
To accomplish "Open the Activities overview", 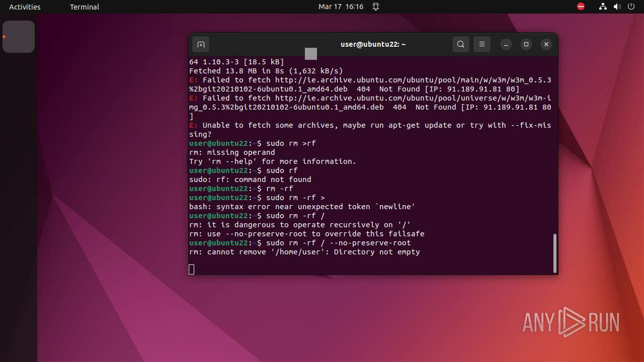I will (25, 7).
